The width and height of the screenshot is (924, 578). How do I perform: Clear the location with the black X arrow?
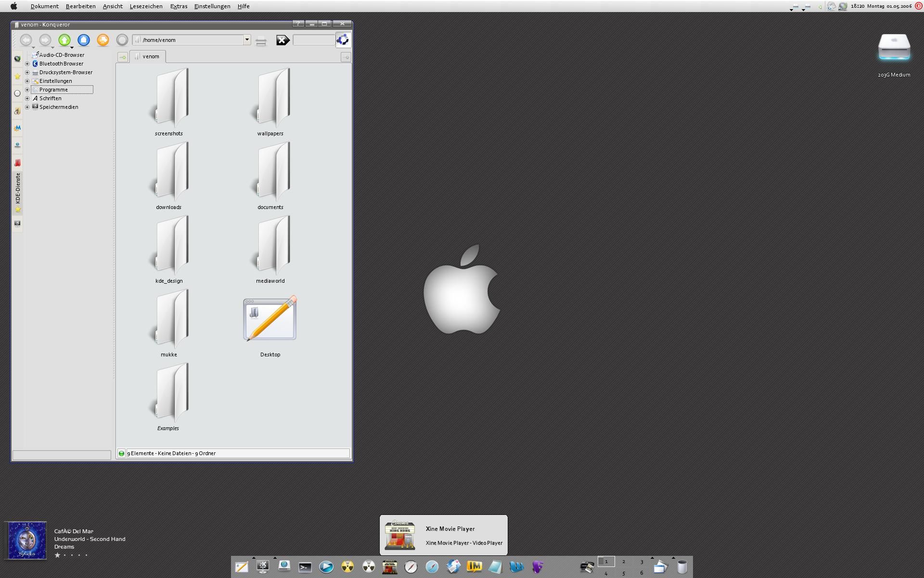pyautogui.click(x=283, y=40)
